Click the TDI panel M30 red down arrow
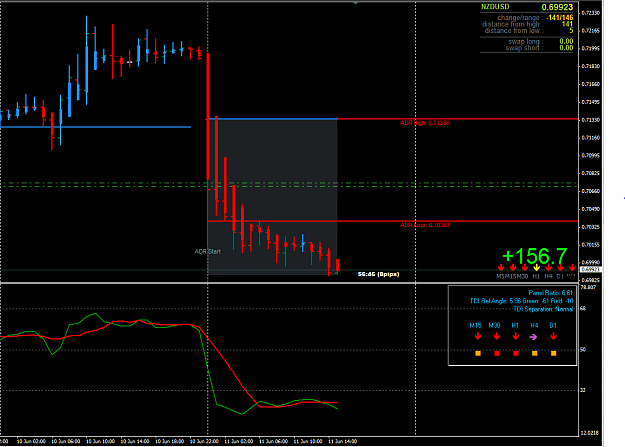Viewport: 625px width, 447px height. click(497, 337)
